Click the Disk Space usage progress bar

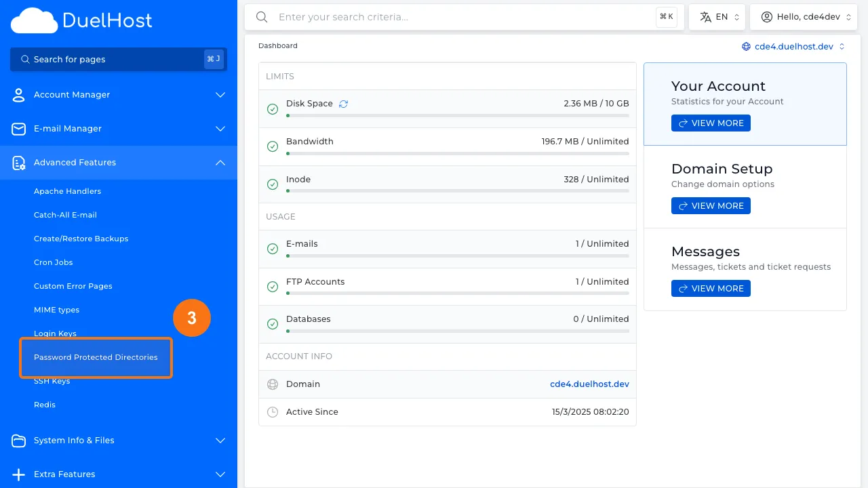tap(457, 116)
